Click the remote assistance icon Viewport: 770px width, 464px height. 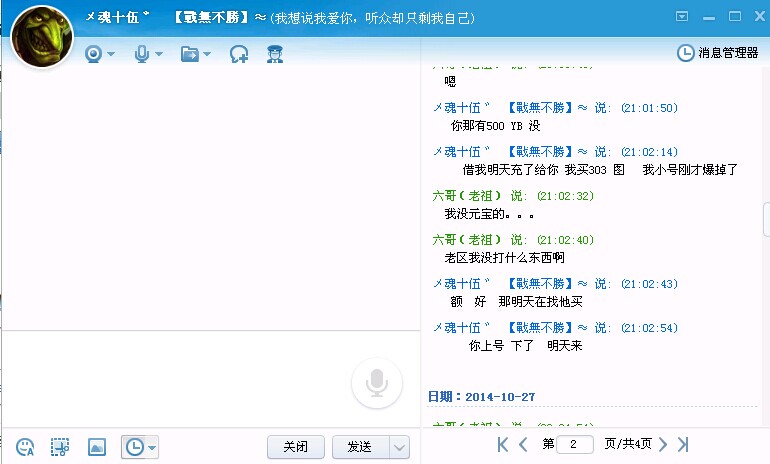click(x=239, y=54)
